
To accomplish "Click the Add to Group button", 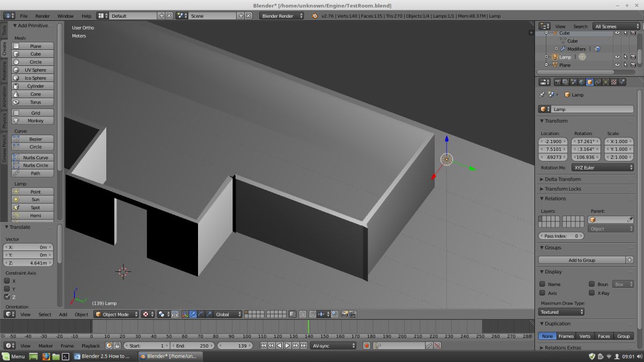I will [582, 260].
